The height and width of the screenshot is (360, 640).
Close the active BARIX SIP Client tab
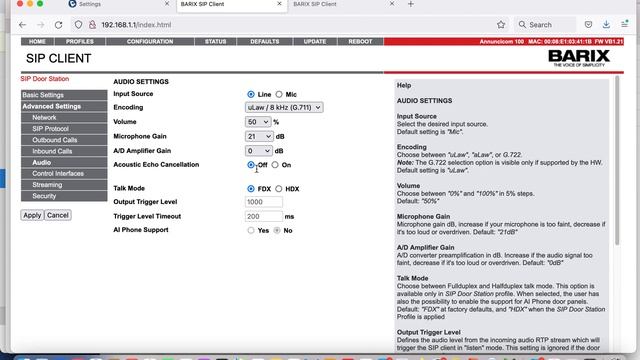tap(279, 4)
